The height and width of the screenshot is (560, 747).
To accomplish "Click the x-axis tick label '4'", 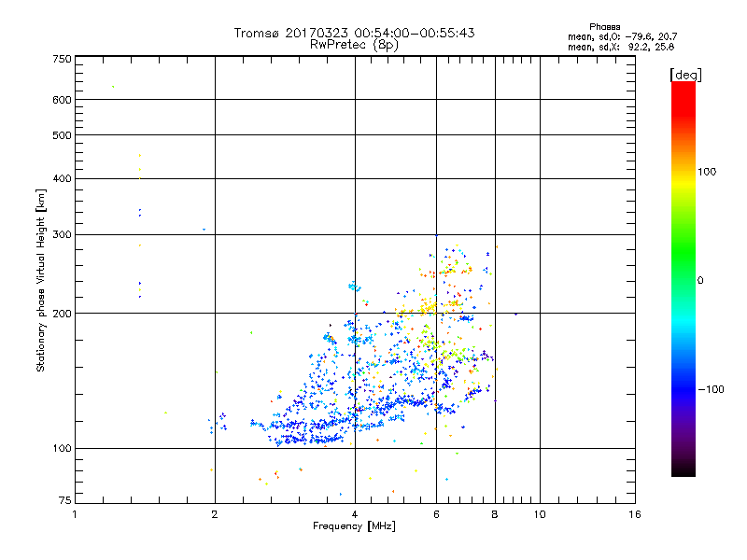I will click(x=355, y=514).
